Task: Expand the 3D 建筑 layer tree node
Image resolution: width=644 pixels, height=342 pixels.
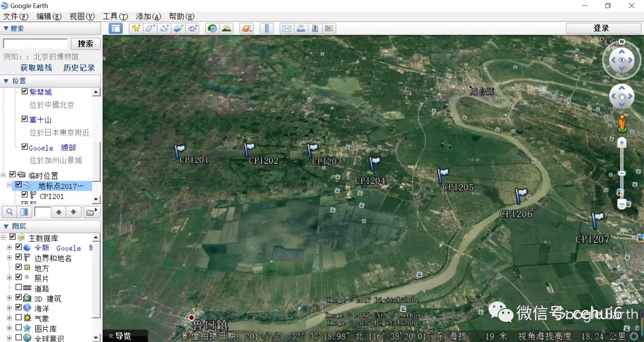Action: point(9,298)
